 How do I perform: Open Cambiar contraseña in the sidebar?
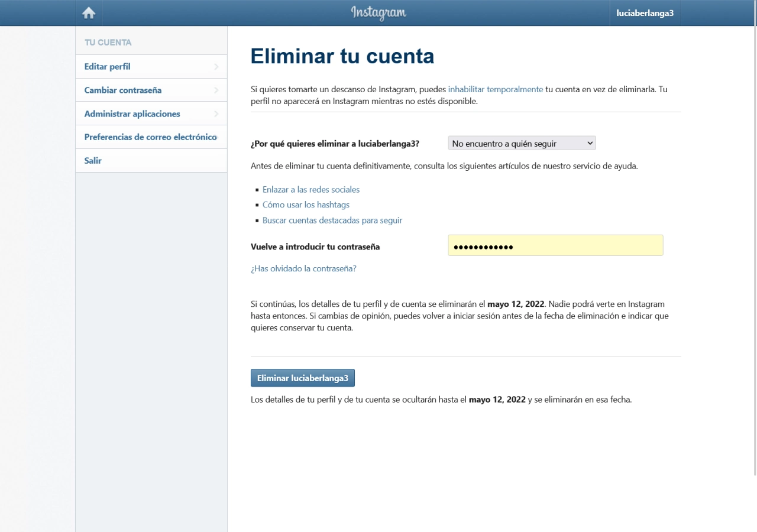pos(151,90)
